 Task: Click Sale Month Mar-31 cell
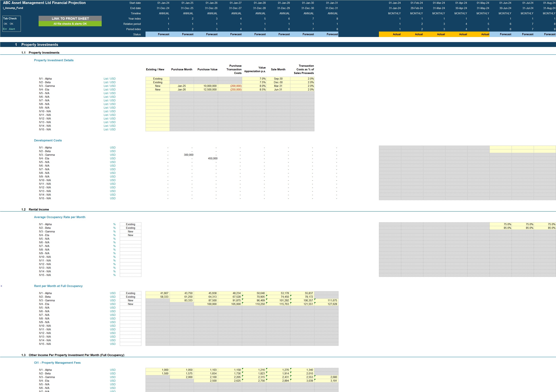278,86
